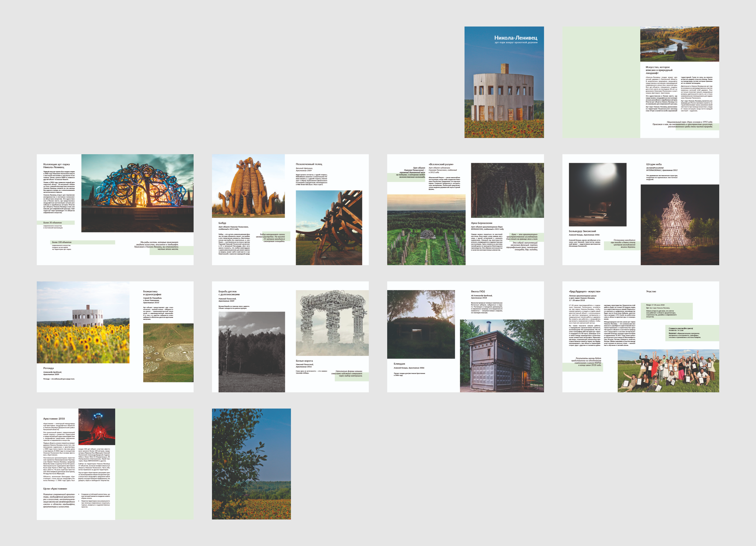The width and height of the screenshot is (756, 546).
Task: Click the aerial green field photo
Action: (426, 229)
